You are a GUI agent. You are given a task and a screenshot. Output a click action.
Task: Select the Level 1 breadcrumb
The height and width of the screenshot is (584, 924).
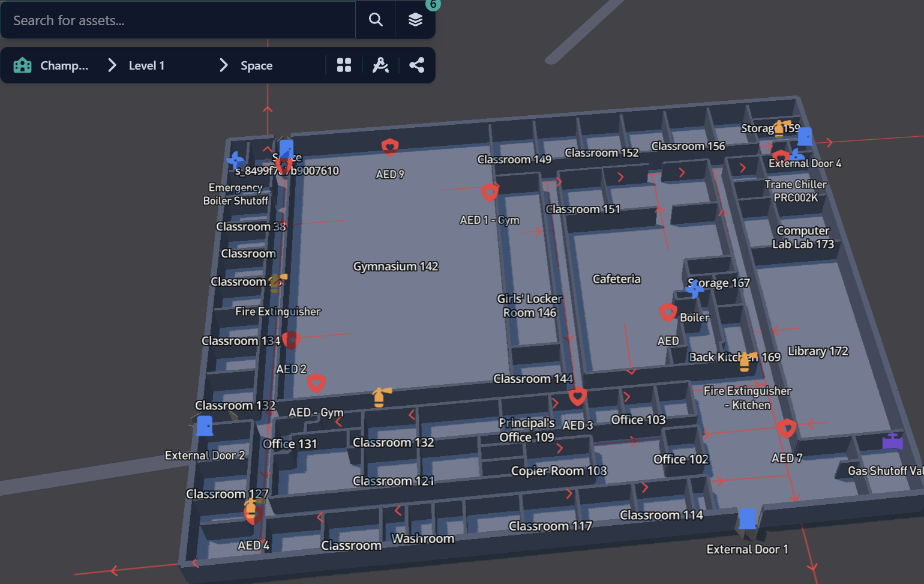coord(146,65)
